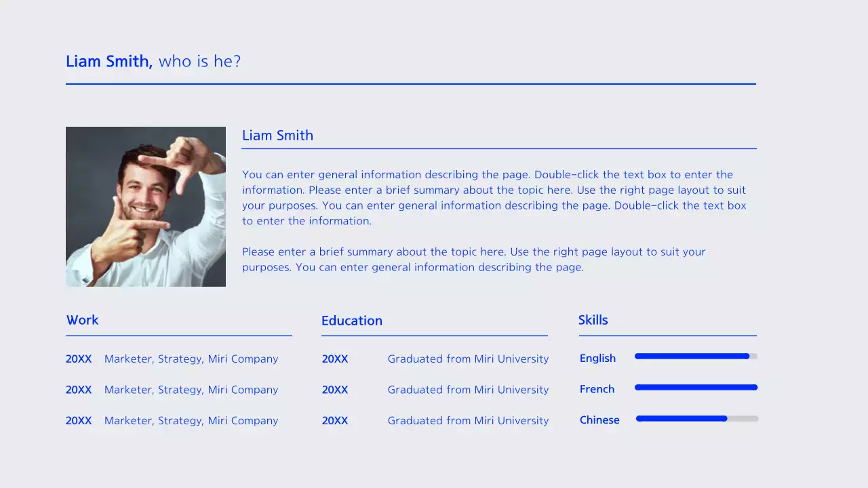The height and width of the screenshot is (488, 868).
Task: Select the French skill label
Action: point(597,389)
